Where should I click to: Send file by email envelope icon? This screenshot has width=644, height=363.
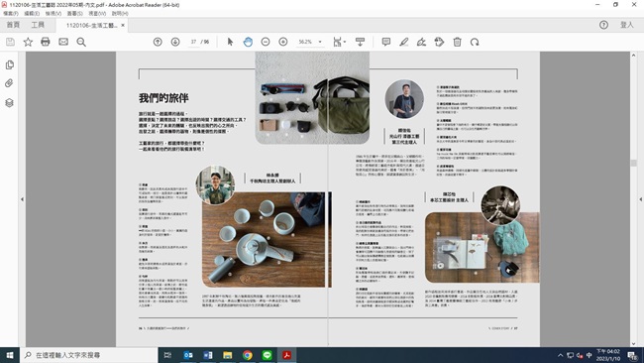63,42
